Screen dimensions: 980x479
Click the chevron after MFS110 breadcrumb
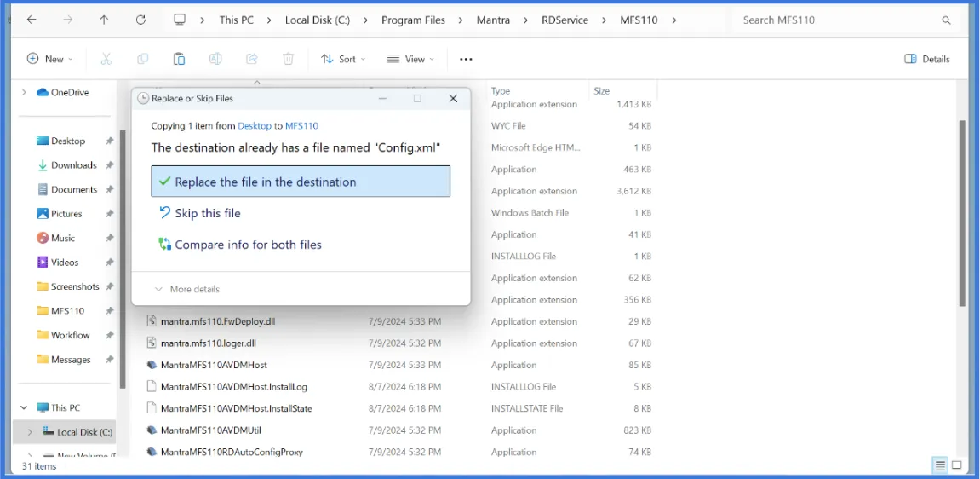pos(673,20)
